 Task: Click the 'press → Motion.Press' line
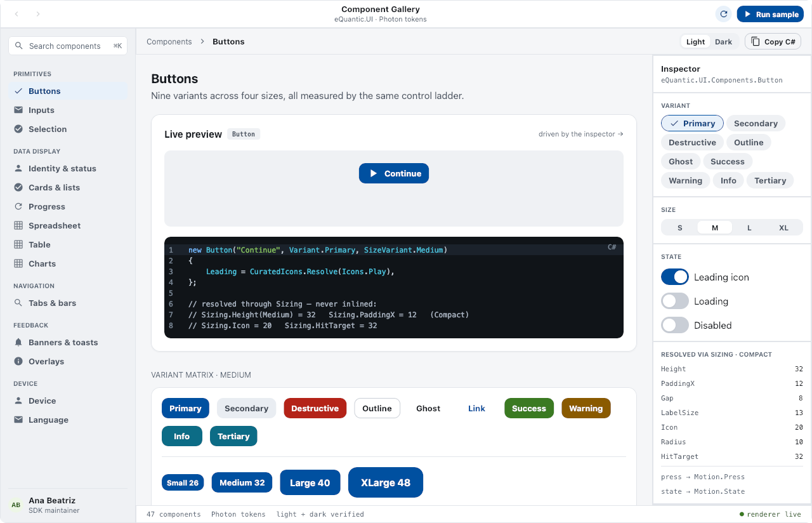pyautogui.click(x=703, y=477)
